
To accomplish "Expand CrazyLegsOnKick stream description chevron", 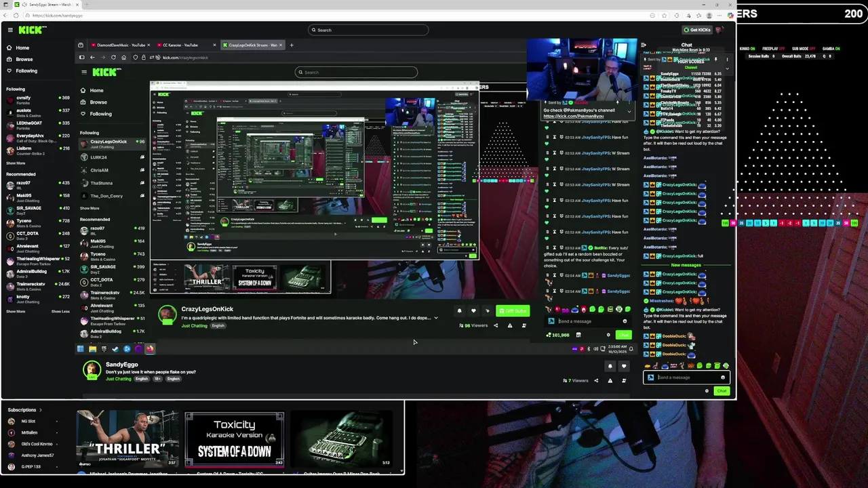I will tap(436, 318).
